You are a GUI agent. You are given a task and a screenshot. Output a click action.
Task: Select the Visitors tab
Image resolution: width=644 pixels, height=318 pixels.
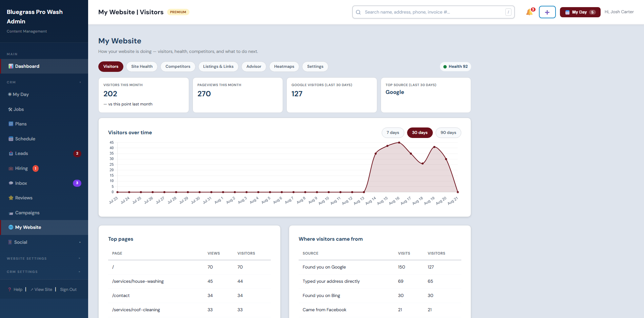pos(111,67)
